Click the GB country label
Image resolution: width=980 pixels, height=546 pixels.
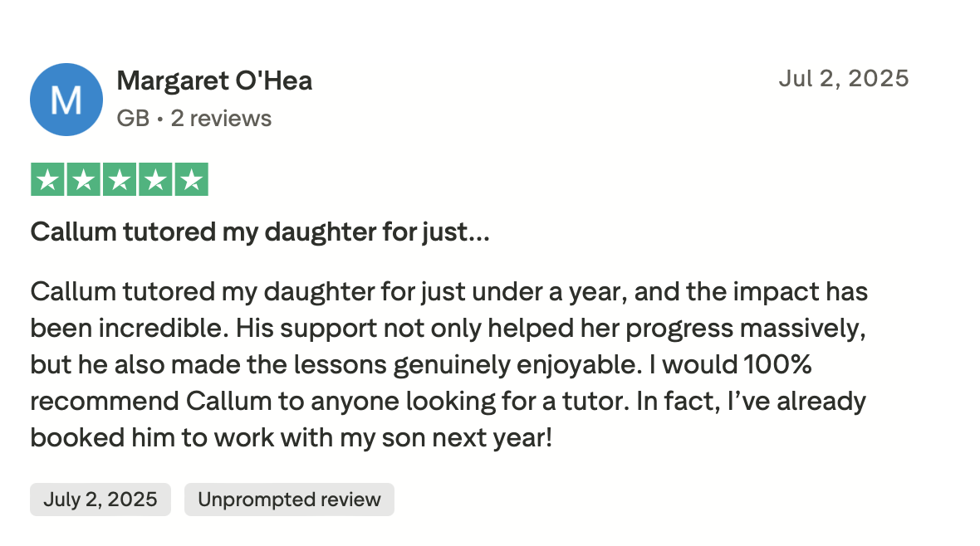coord(133,118)
